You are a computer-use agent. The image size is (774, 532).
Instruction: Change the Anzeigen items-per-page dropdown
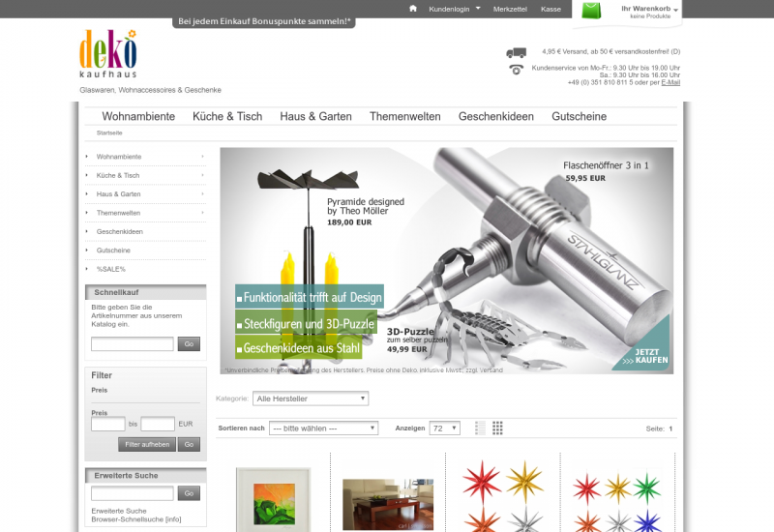click(x=444, y=428)
